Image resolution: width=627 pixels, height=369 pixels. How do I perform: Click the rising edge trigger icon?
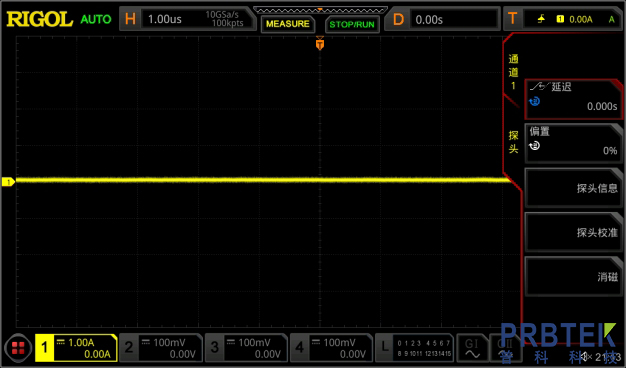[x=541, y=19]
